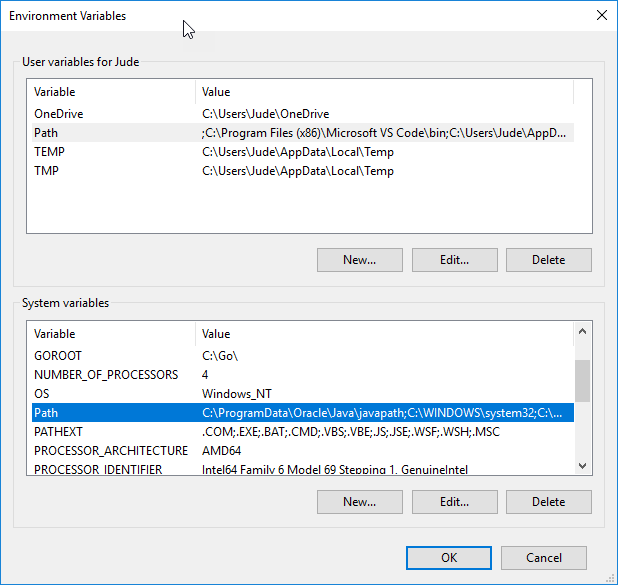Viewport: 618px width, 585px height.
Task: Edit the selected system variable
Action: tap(454, 502)
